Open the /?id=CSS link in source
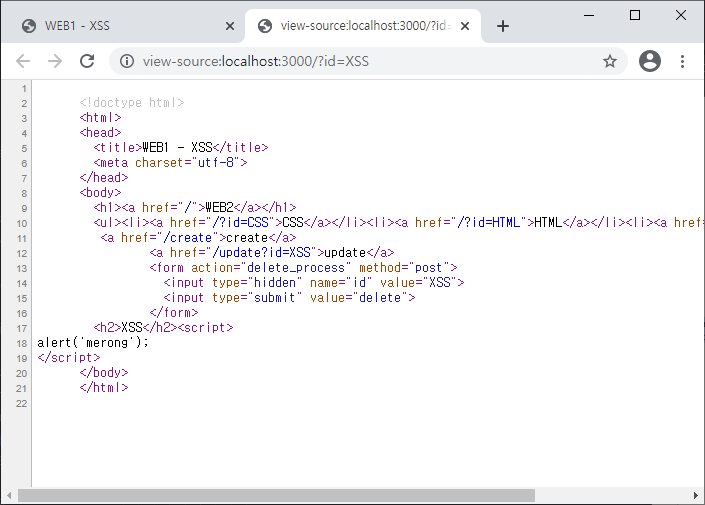The width and height of the screenshot is (705, 505). [x=240, y=223]
